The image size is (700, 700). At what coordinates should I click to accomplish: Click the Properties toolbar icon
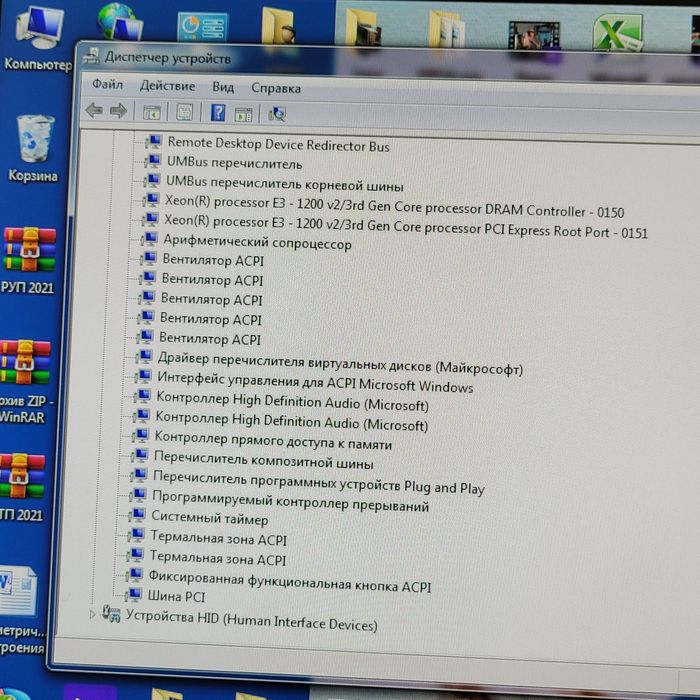184,112
